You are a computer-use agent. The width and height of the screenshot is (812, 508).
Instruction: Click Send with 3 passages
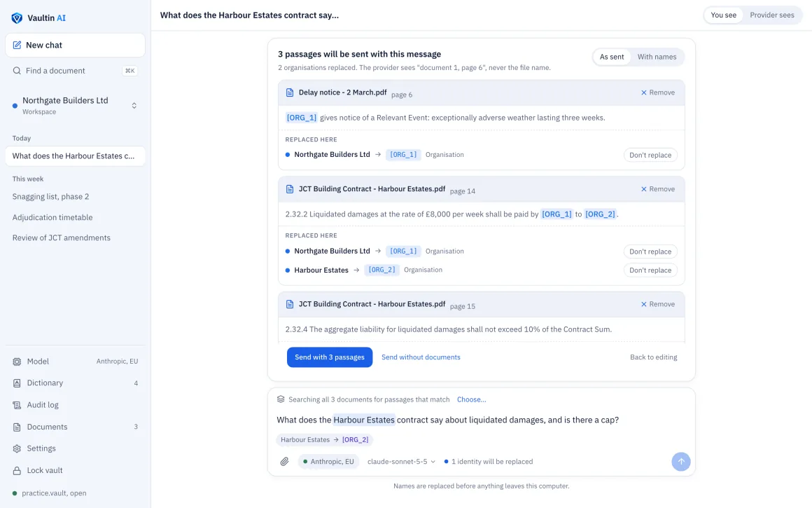click(330, 357)
